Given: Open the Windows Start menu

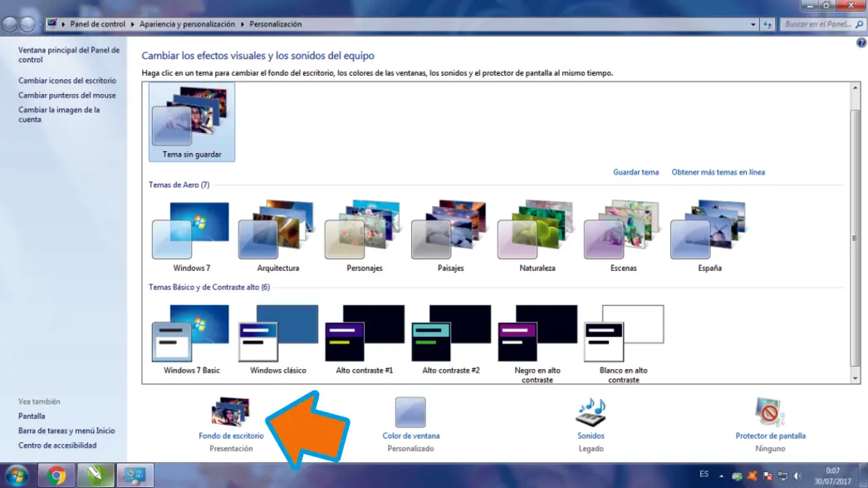Looking at the screenshot, I should 17,476.
